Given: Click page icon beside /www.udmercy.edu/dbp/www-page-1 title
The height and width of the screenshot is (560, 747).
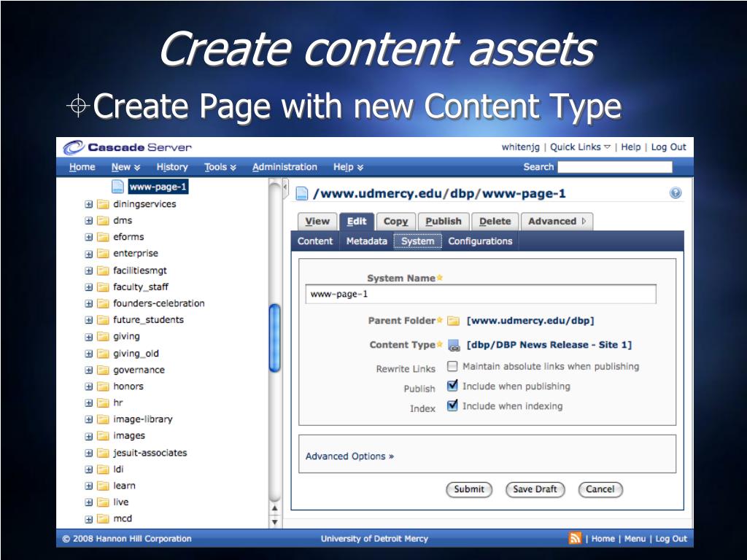Looking at the screenshot, I should 301,193.
